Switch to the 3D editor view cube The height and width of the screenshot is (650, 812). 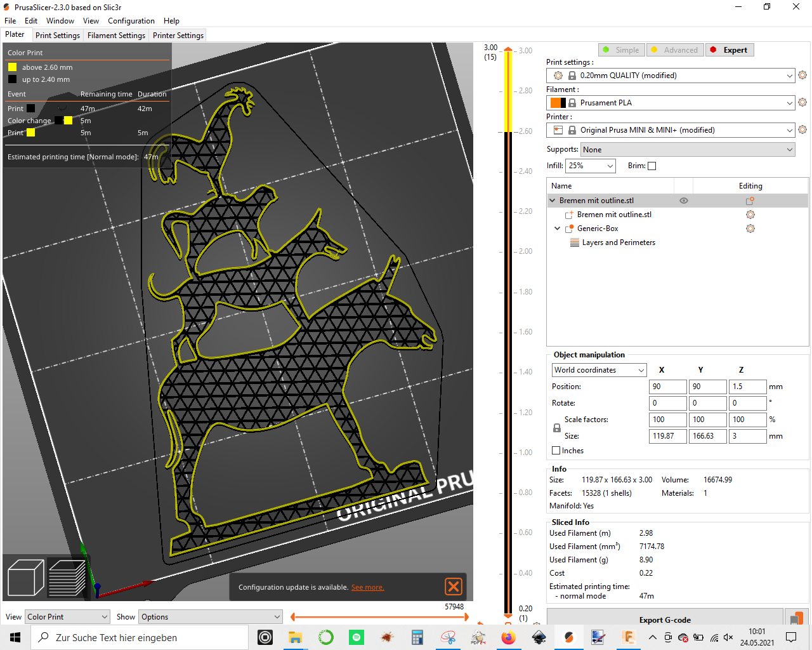[25, 578]
